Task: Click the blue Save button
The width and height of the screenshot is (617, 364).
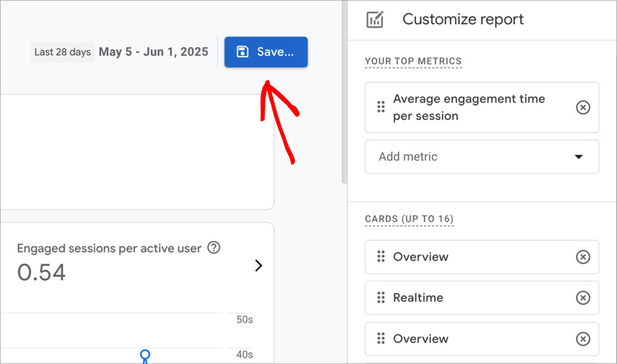Action: 266,52
